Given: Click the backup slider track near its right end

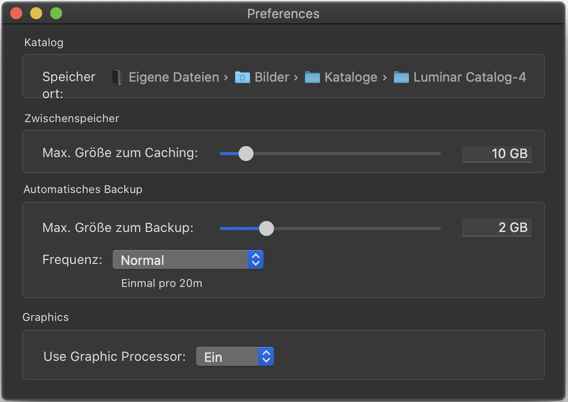Looking at the screenshot, I should [433, 228].
